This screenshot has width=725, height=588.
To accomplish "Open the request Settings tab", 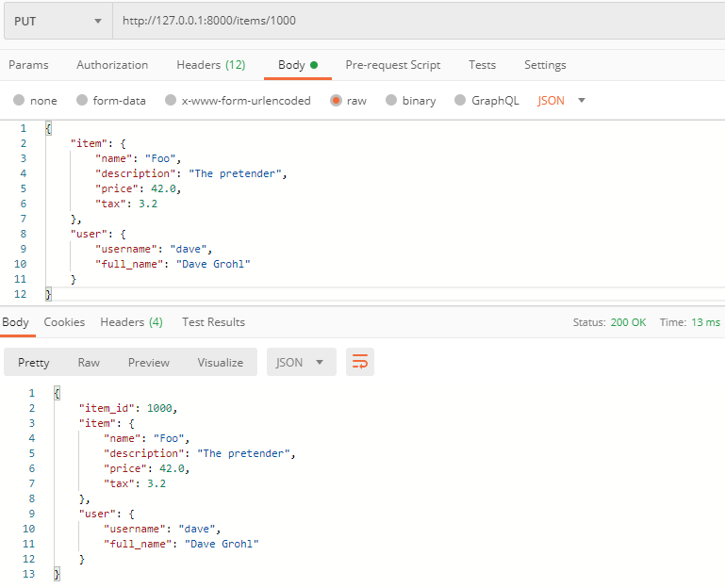I will point(545,65).
